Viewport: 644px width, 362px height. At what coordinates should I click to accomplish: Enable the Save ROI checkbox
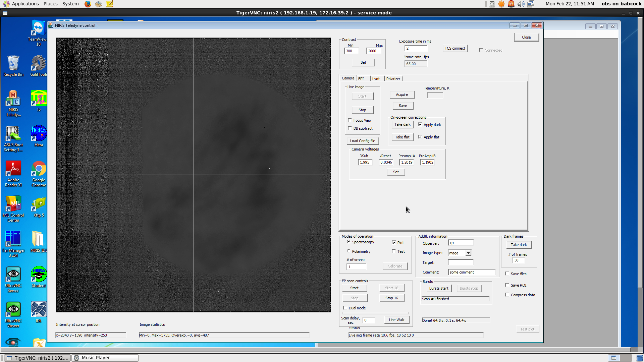[507, 285]
